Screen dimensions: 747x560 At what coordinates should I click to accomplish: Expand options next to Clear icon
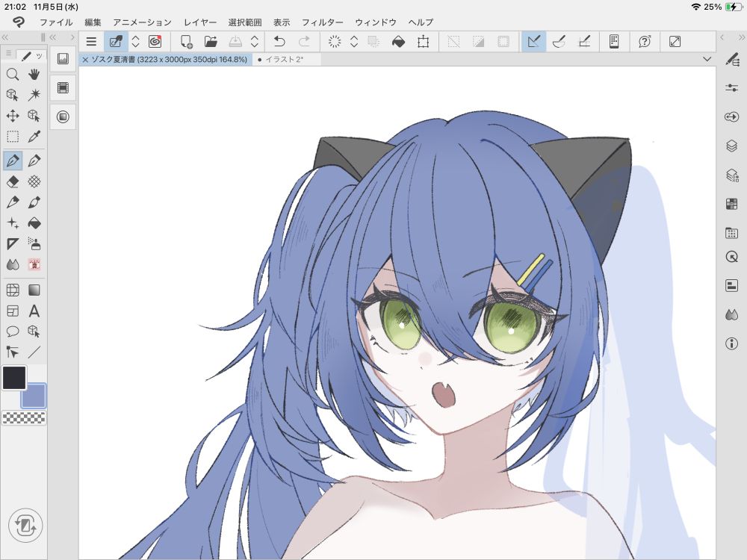[354, 42]
